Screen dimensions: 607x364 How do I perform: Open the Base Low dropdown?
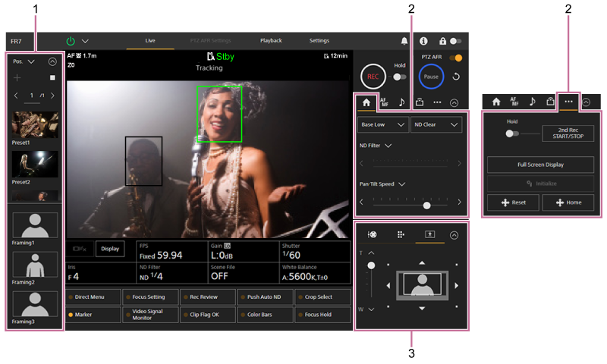point(383,124)
